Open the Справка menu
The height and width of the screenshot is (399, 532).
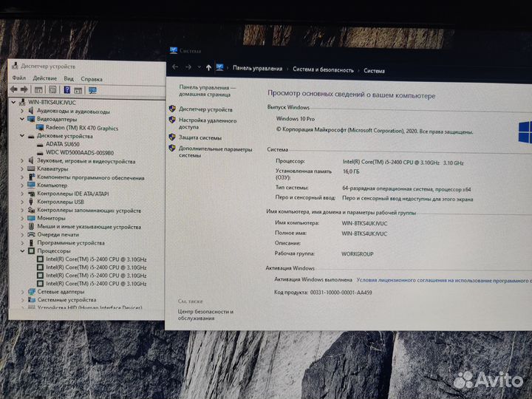(92, 79)
